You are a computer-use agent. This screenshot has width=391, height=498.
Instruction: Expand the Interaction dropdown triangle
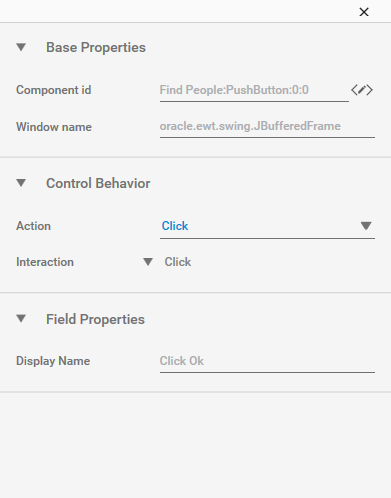[148, 262]
